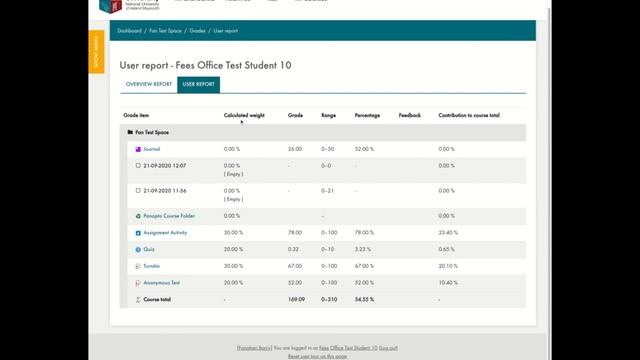The image size is (640, 360).
Task: Click the manual item icon beside 21-09-2020 11:56
Action: (138, 191)
